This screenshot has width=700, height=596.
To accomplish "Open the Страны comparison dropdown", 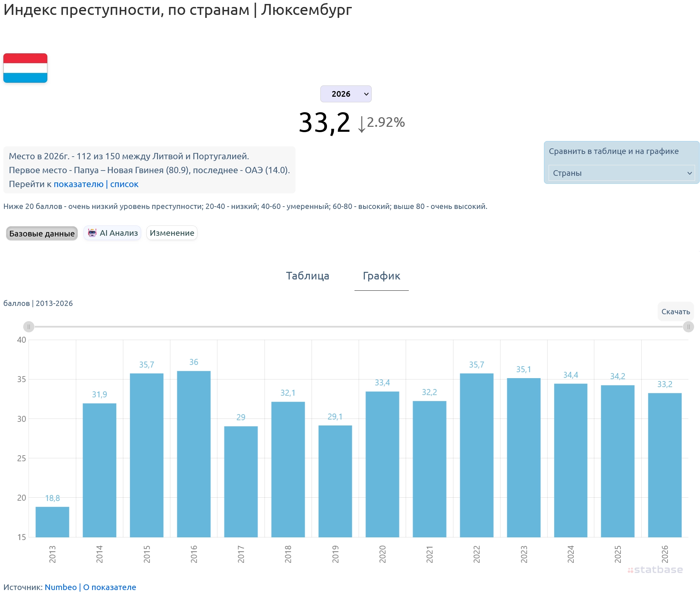I will coord(621,173).
